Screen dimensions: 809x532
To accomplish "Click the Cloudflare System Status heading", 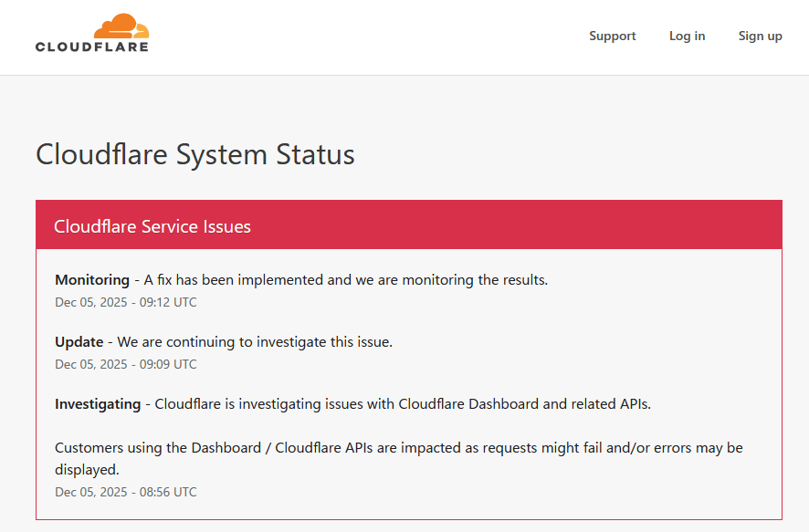I will click(x=194, y=154).
